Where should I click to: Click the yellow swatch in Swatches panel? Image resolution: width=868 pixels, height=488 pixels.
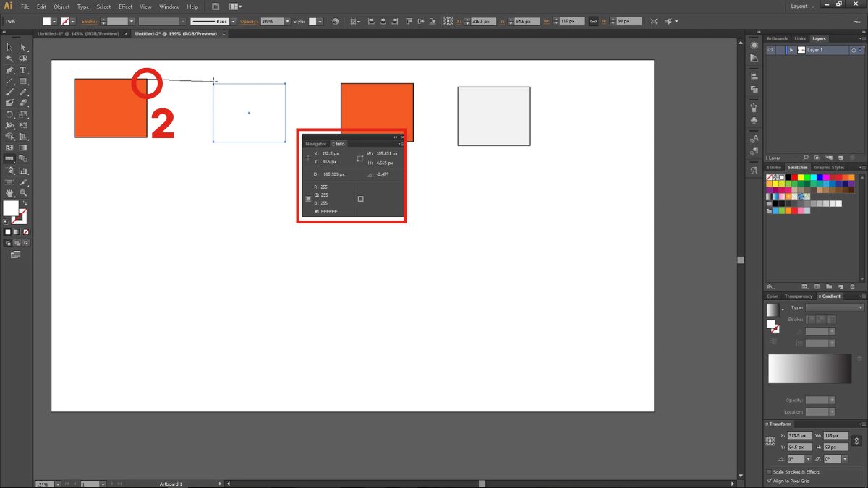(801, 177)
